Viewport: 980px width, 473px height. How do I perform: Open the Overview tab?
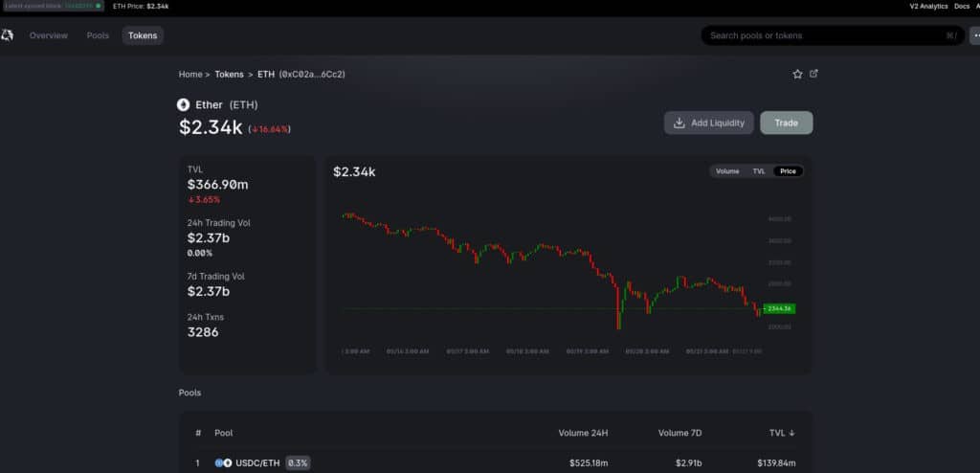(48, 35)
